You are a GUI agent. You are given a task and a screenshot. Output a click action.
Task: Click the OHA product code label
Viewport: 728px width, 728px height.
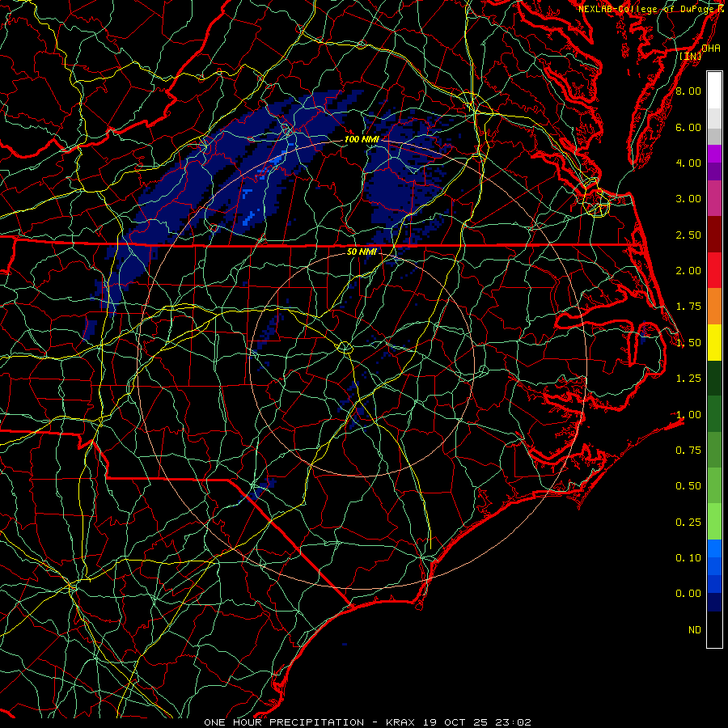[x=711, y=48]
